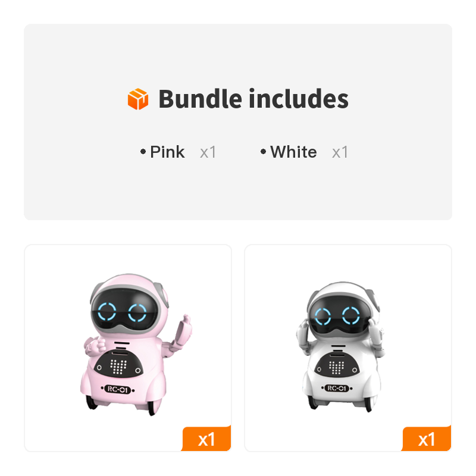
Task: Click the orange x1 badge on white robot card
Action: [x=427, y=439]
